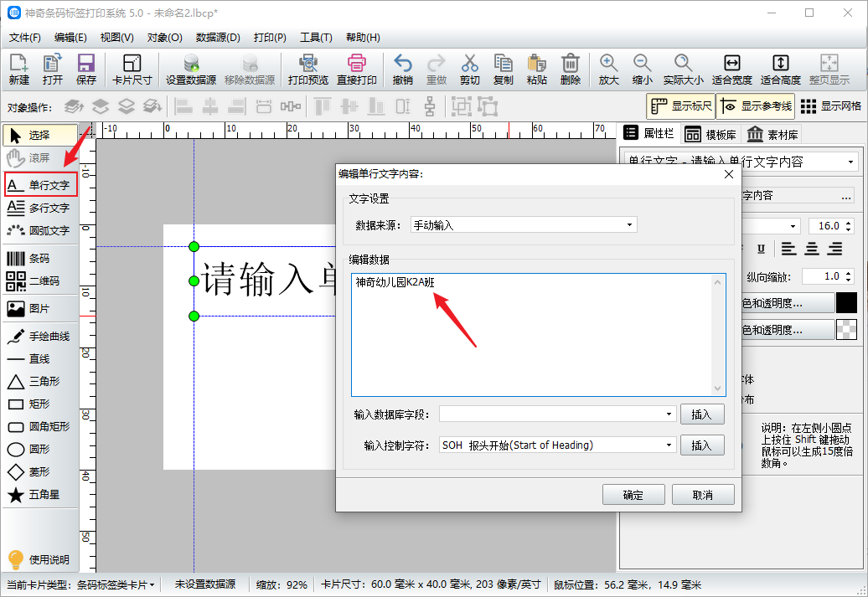Open 卡片尺寸 card size settings
This screenshot has height=597, width=868.
(132, 69)
